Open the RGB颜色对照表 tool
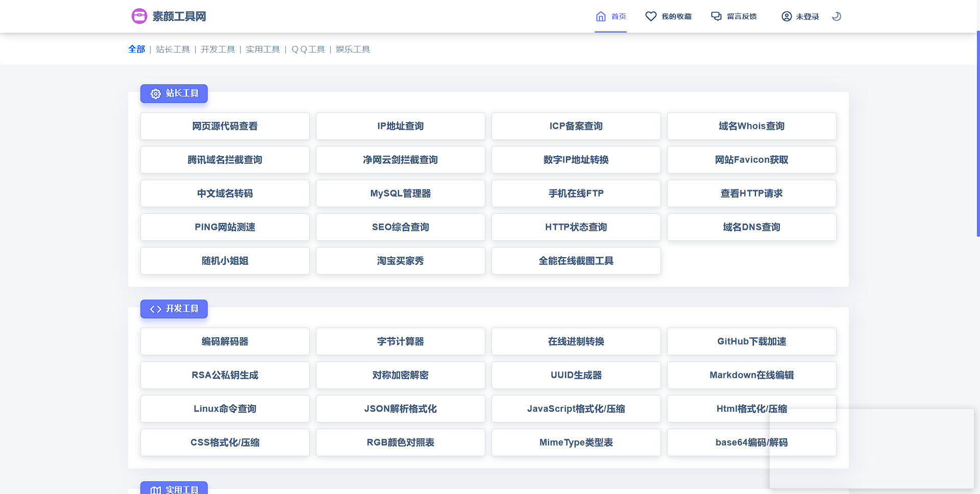This screenshot has height=494, width=980. 401,442
